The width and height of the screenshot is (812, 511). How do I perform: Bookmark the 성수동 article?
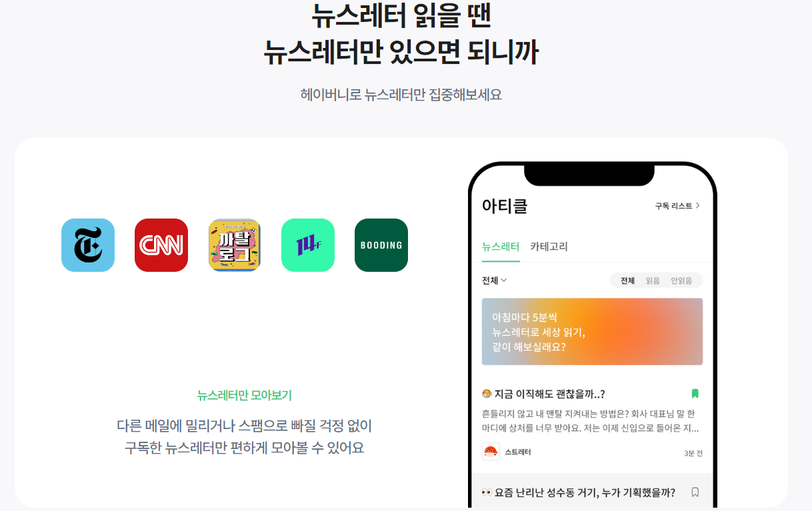point(695,492)
